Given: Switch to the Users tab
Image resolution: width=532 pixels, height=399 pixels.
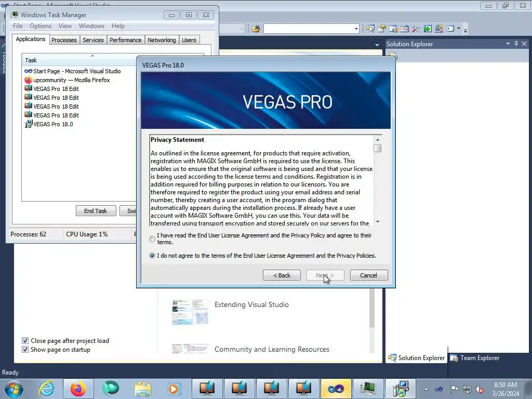Looking at the screenshot, I should (189, 40).
